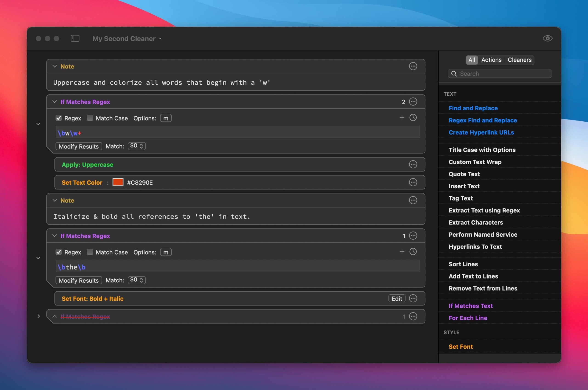Open options menu for Apply: Uppercase
Image resolution: width=588 pixels, height=390 pixels.
click(x=413, y=164)
